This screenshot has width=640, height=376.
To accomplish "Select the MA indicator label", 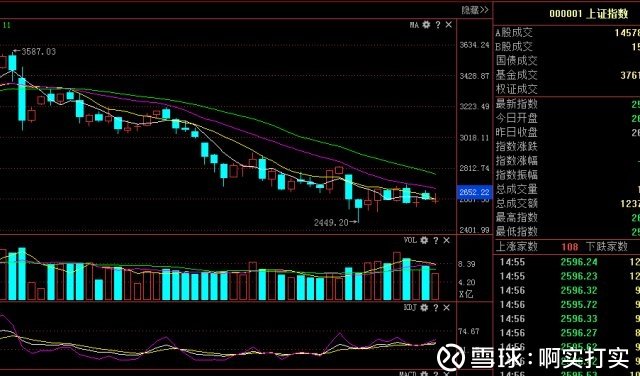I will pyautogui.click(x=414, y=25).
